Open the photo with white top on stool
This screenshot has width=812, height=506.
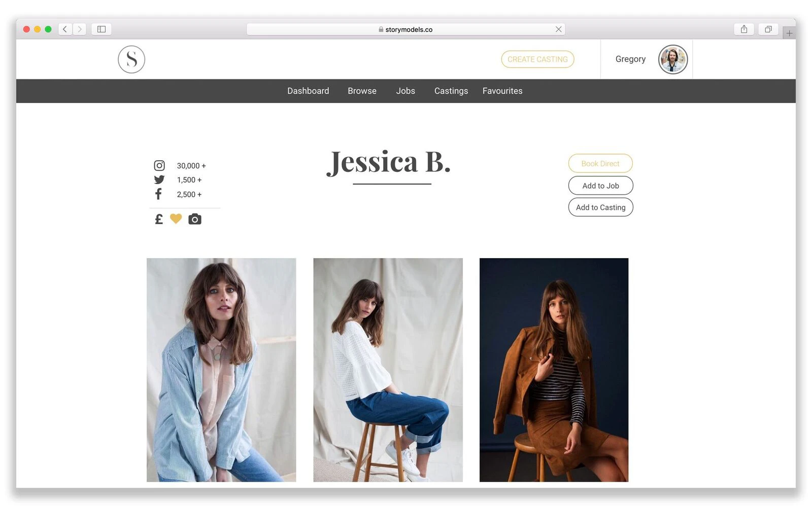pyautogui.click(x=388, y=370)
